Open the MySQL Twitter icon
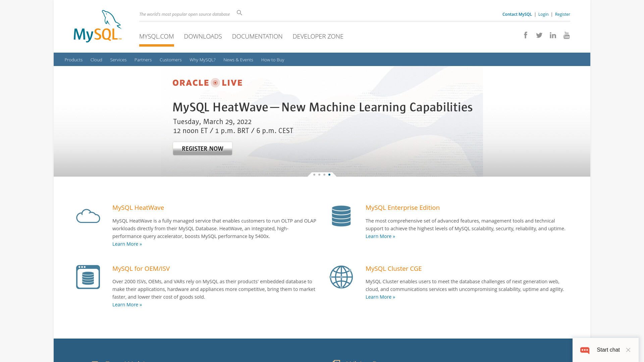This screenshot has width=644, height=362. (539, 35)
